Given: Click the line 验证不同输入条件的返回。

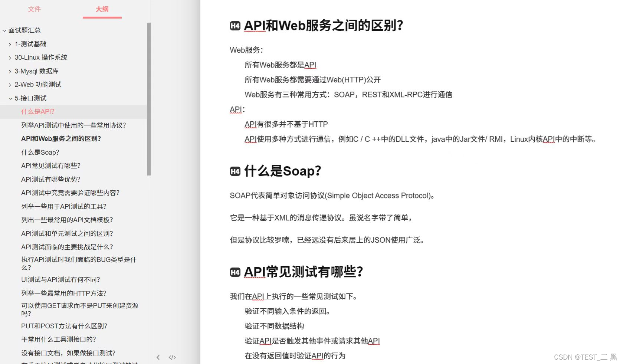Looking at the screenshot, I should [x=288, y=311].
